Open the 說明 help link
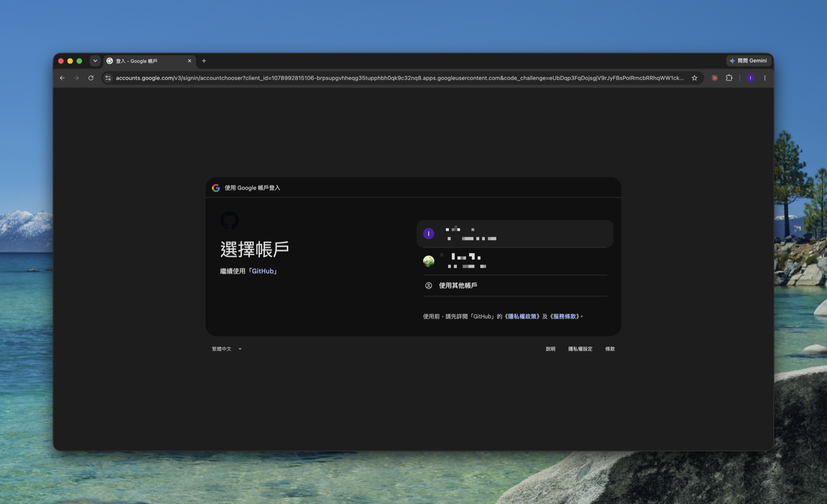The height and width of the screenshot is (504, 827). click(x=550, y=349)
